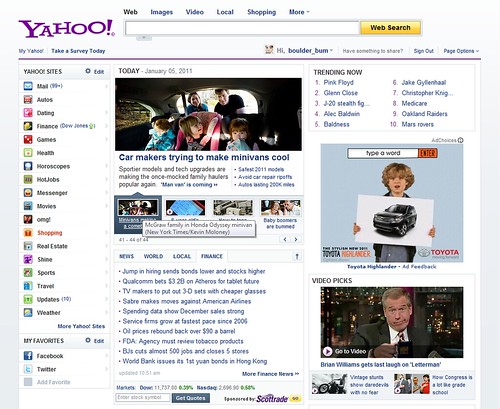Viewport: 500px width, 409px height.
Task: Open the HotJobs icon
Action: [x=28, y=179]
